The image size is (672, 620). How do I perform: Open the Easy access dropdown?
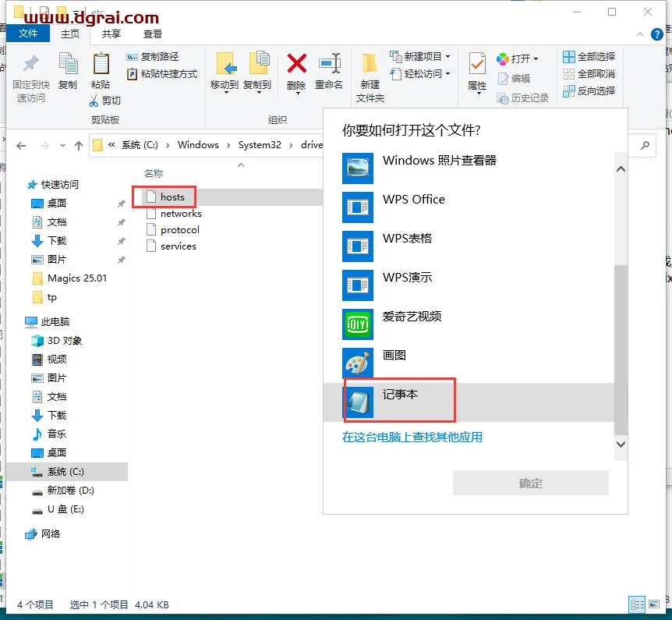point(419,74)
